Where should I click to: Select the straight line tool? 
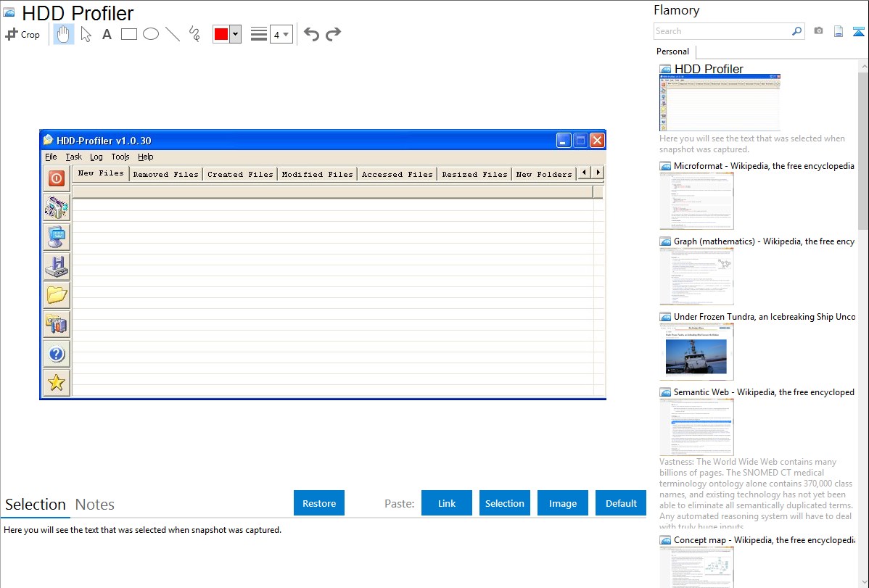(x=173, y=34)
